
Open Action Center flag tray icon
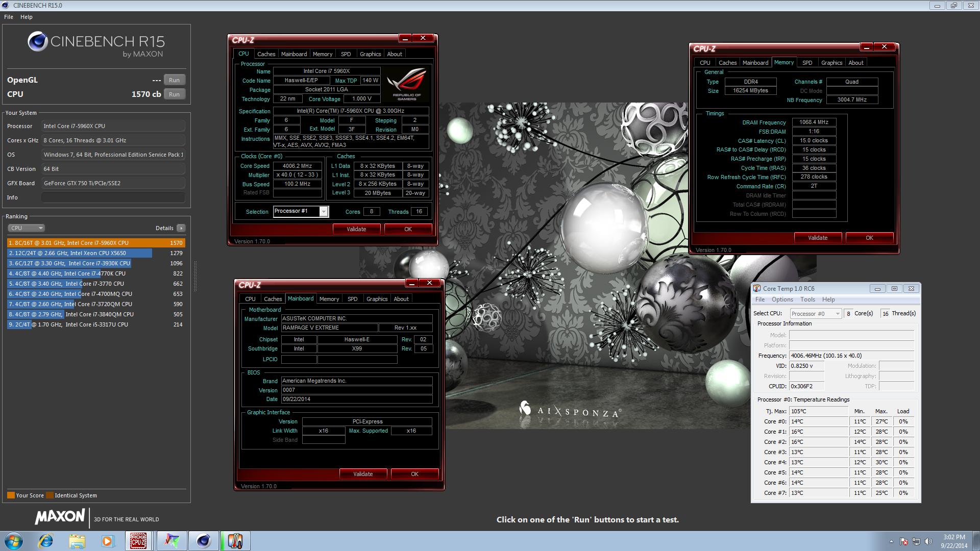(903, 541)
